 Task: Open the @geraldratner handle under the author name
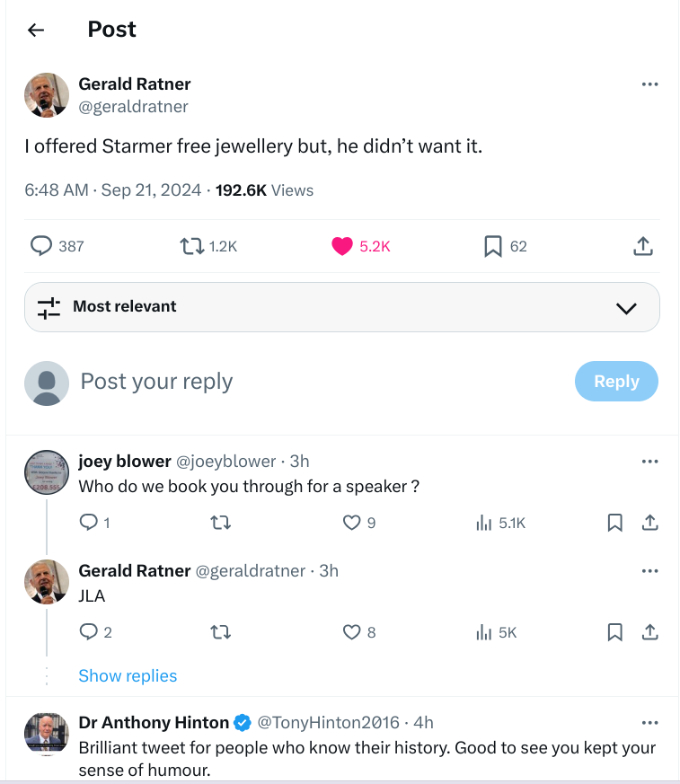click(134, 107)
